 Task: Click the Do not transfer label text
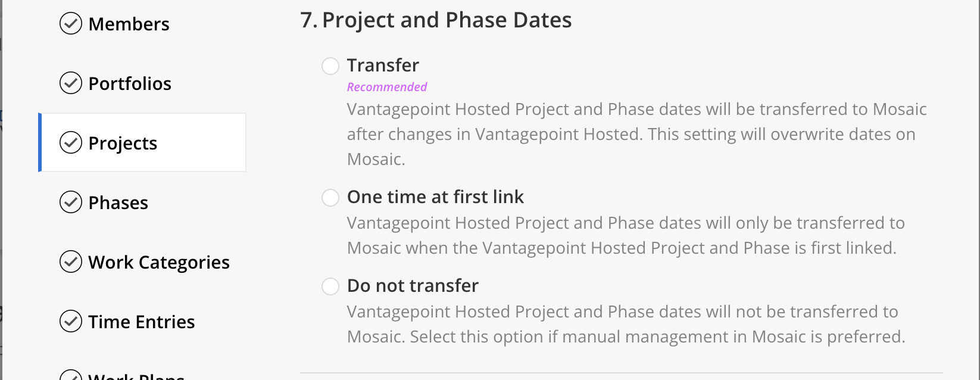pyautogui.click(x=413, y=285)
